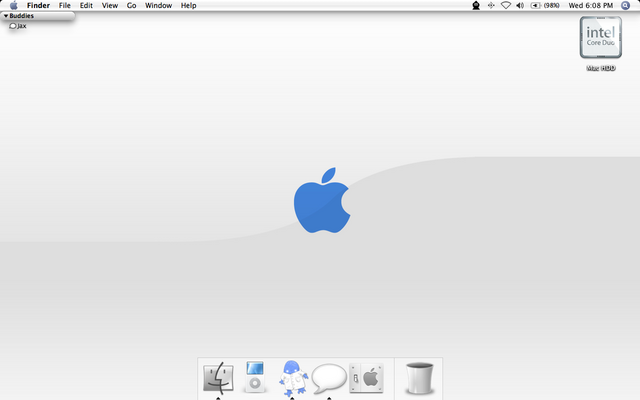Click the webcam-shaped menu bar icon
640x400 pixels.
point(476,5)
